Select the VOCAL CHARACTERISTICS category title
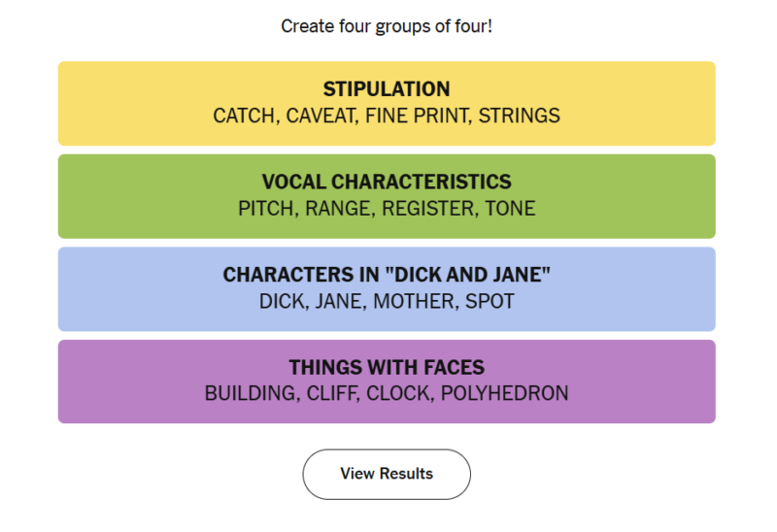 [387, 183]
